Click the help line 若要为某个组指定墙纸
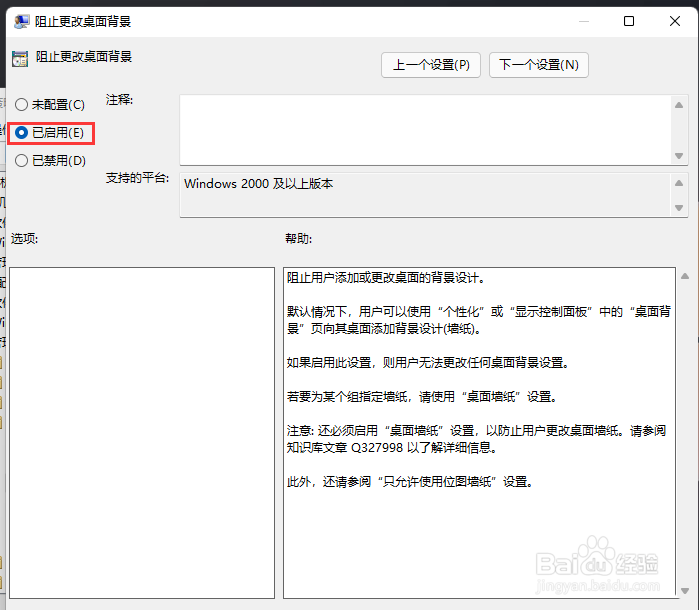The height and width of the screenshot is (610, 699). click(423, 396)
